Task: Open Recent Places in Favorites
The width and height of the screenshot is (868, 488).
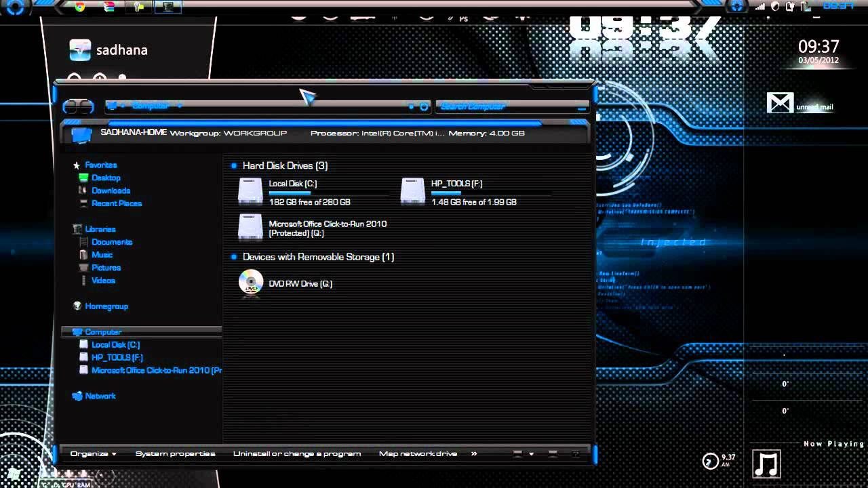Action: [x=117, y=203]
